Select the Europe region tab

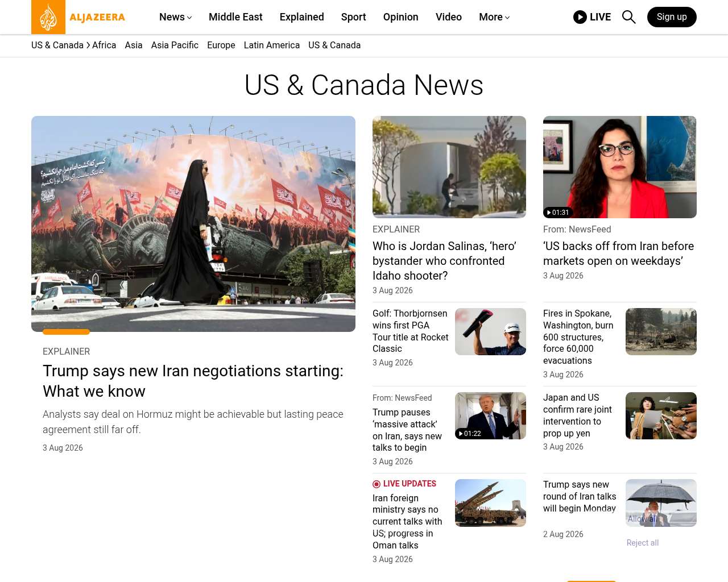pyautogui.click(x=221, y=45)
